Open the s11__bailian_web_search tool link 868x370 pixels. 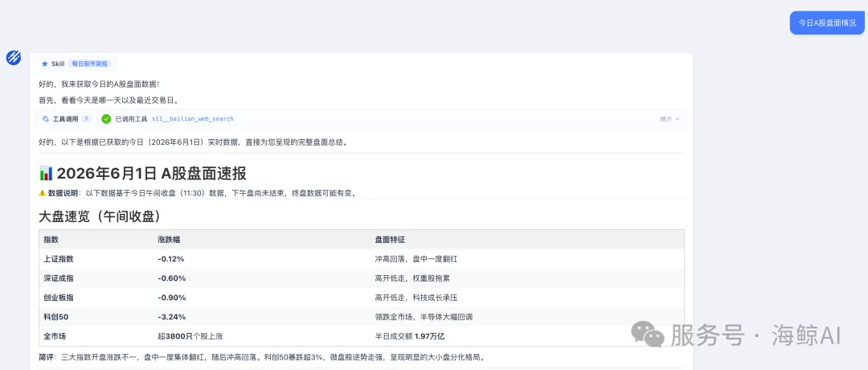[x=193, y=119]
